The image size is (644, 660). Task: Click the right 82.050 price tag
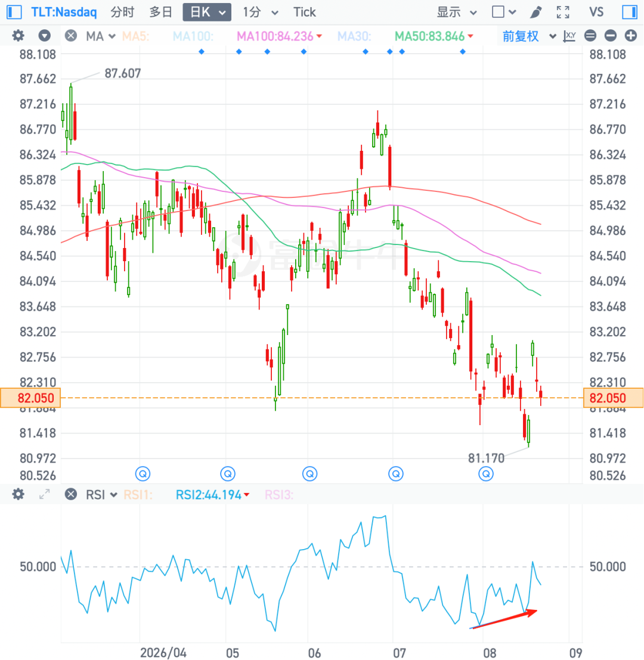(613, 398)
